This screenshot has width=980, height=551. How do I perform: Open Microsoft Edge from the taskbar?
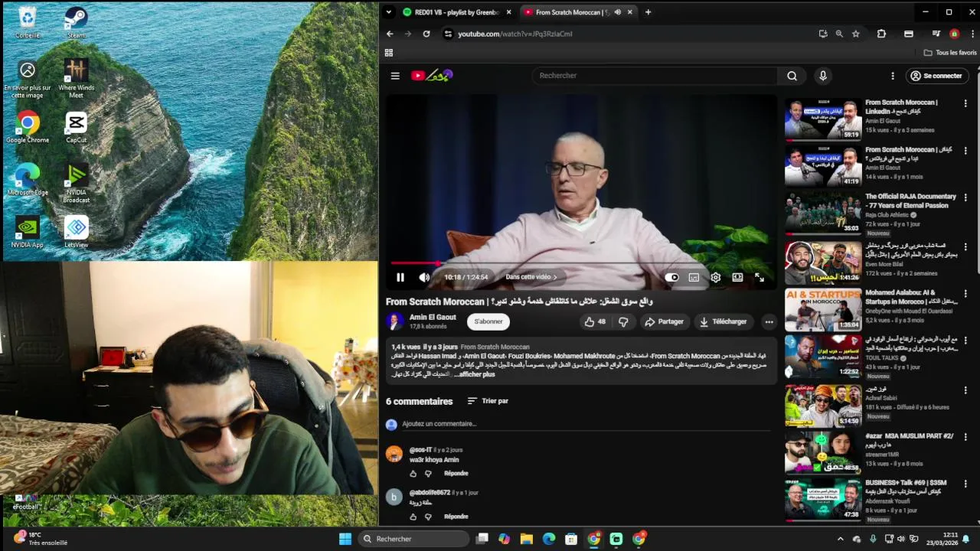click(549, 539)
